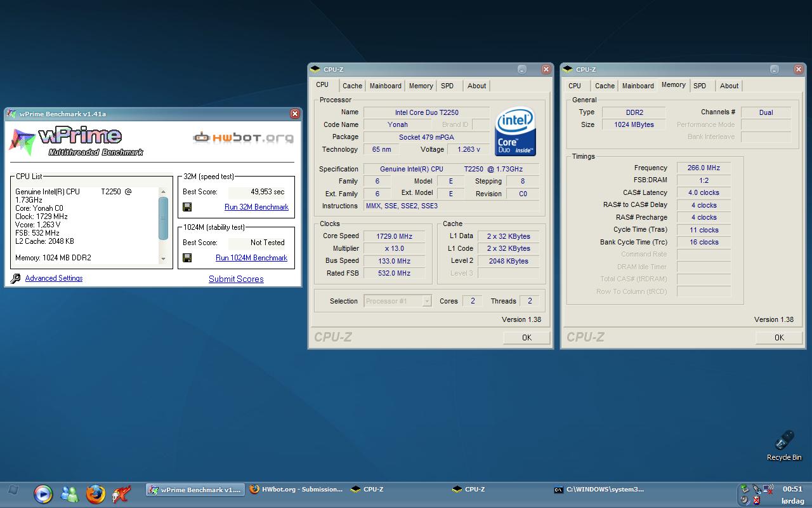Click Instructions field MMX, SSE, SSE2, SSE3
This screenshot has width=812, height=508.
[452, 206]
